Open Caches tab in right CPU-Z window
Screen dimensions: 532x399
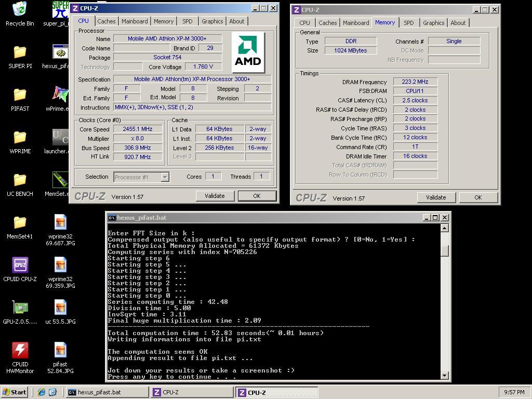[x=327, y=23]
